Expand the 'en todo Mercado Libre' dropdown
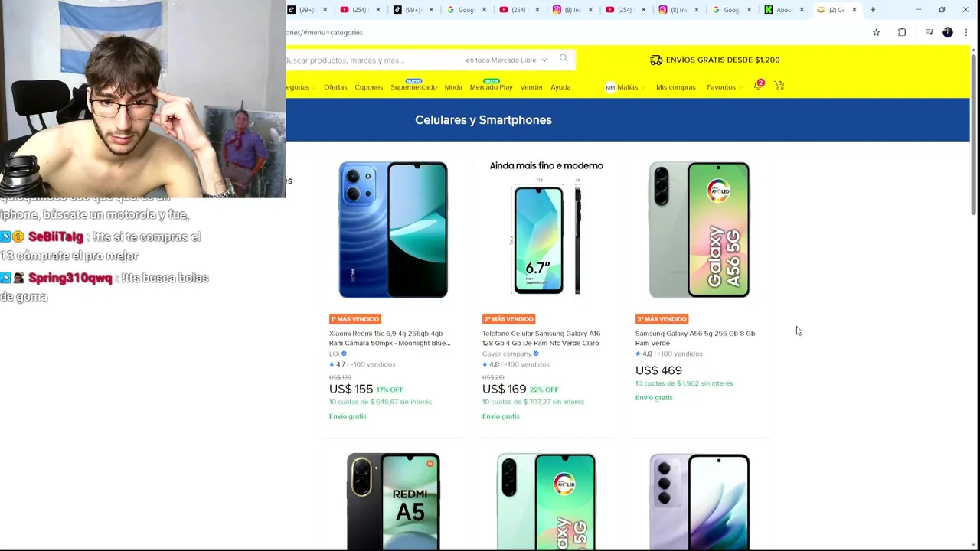 coord(506,60)
